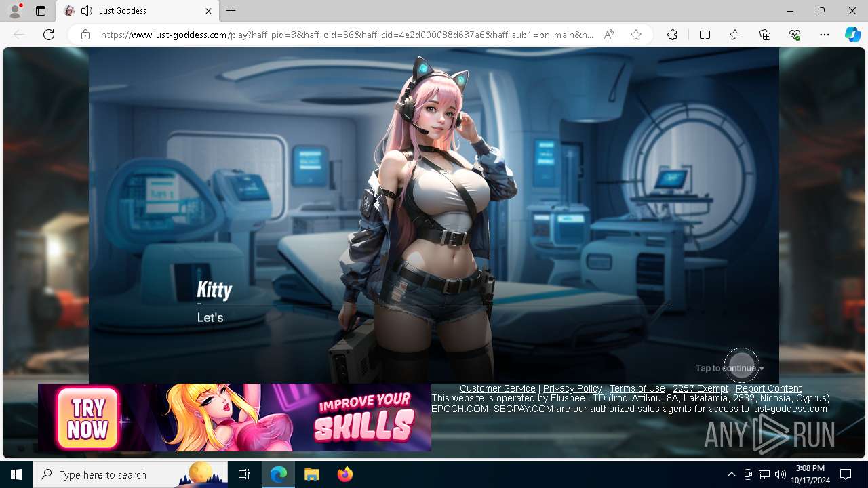Open Browser essentials
The height and width of the screenshot is (488, 868).
click(x=795, y=35)
